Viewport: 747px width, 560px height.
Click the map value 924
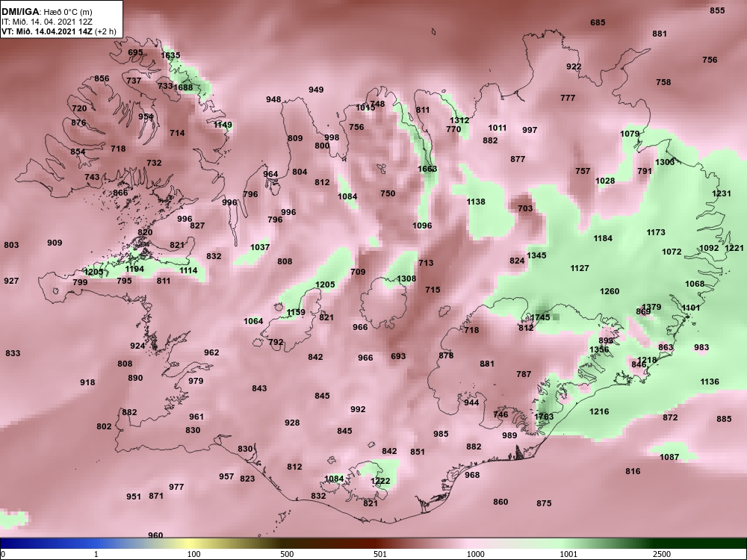137,346
